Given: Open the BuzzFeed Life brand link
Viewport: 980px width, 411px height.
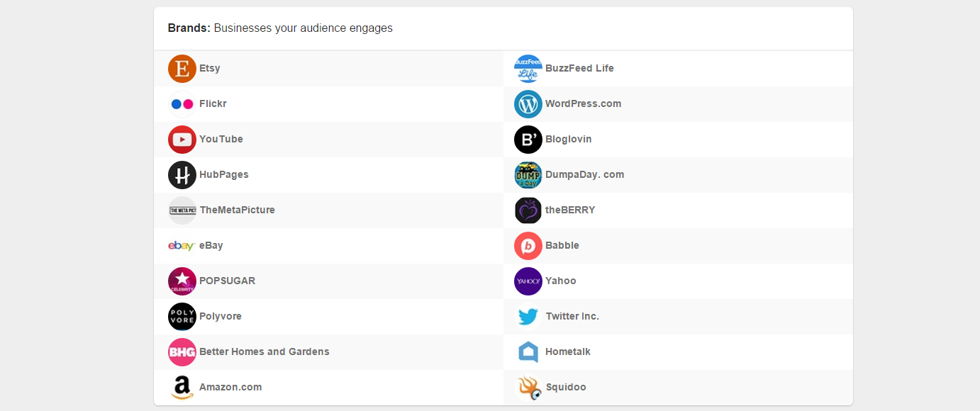Looking at the screenshot, I should point(579,69).
